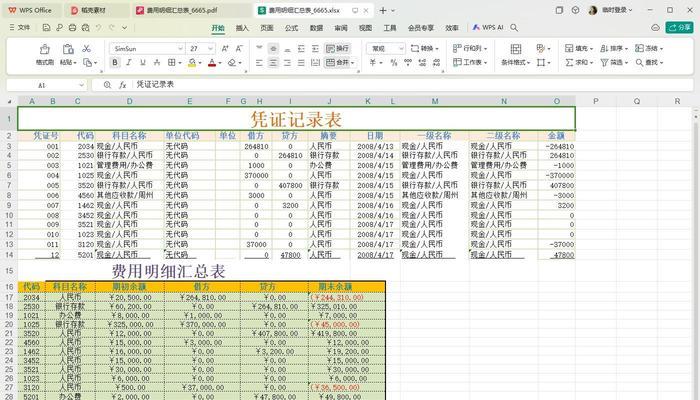Viewport: 700px width, 400px height.
Task: Click the search magnifier beside WPS AI
Action: [514, 28]
